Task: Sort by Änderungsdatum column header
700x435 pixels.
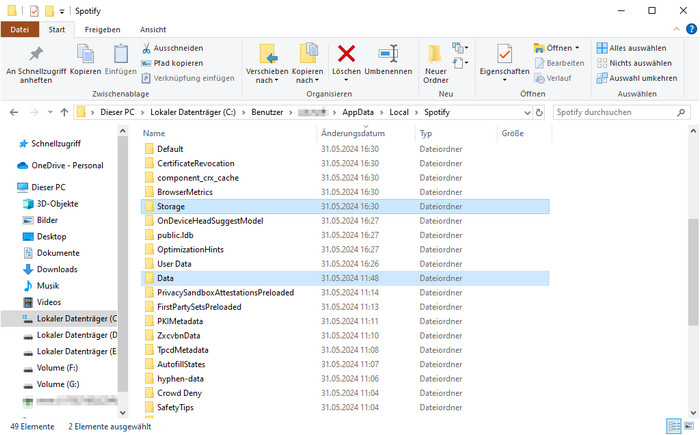Action: [353, 133]
